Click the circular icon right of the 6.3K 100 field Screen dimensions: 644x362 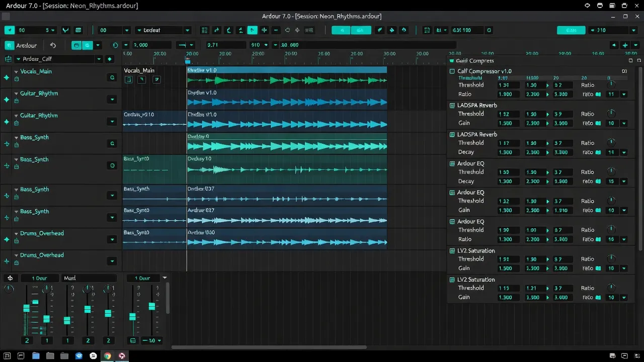489,30
